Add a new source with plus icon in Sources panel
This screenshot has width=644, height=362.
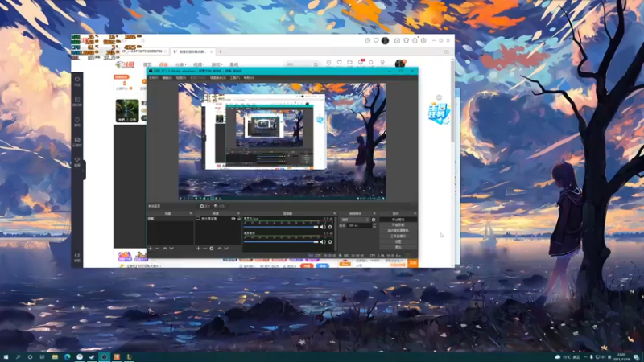pyautogui.click(x=198, y=249)
